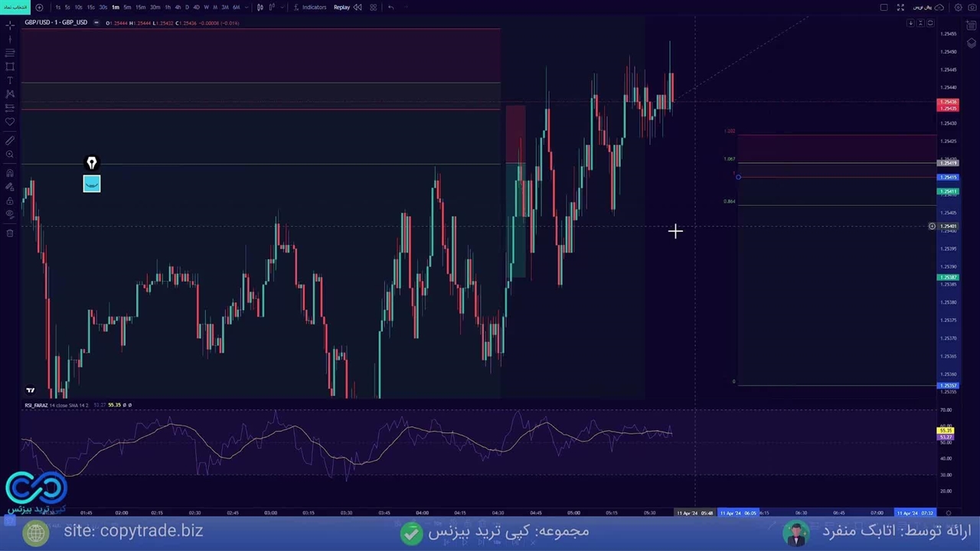Open the chart style dropdown arrow
The height and width of the screenshot is (551, 980).
tap(281, 8)
